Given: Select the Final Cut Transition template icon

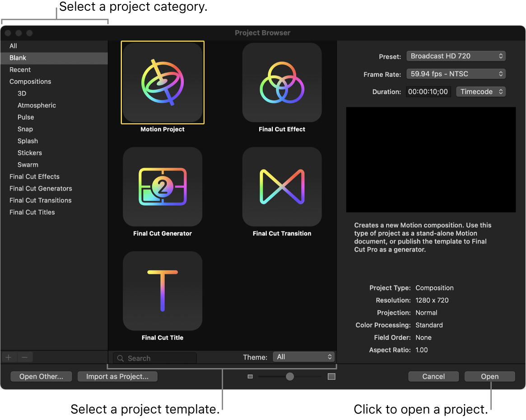Looking at the screenshot, I should click(282, 187).
